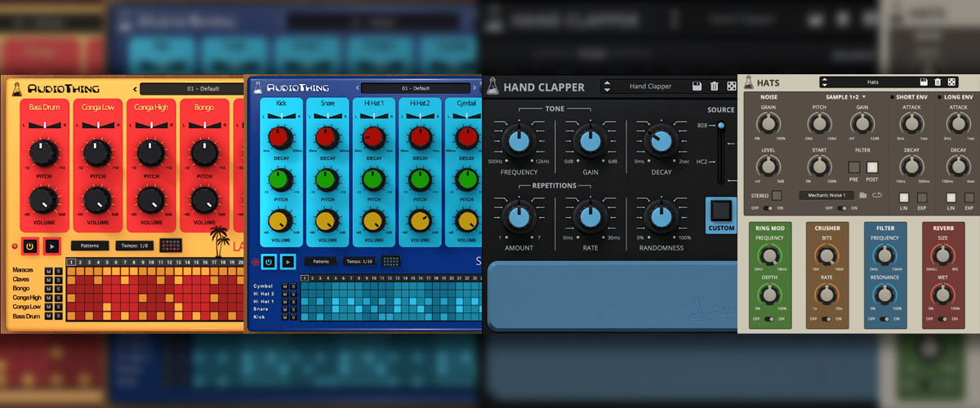The height and width of the screenshot is (408, 980).
Task: Toggle the Filter off/on switch
Action: click(x=885, y=319)
